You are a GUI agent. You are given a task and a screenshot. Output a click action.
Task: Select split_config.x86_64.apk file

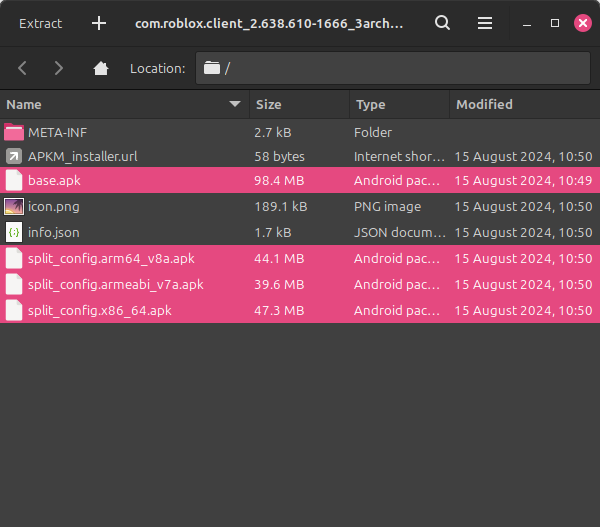pyautogui.click(x=100, y=310)
